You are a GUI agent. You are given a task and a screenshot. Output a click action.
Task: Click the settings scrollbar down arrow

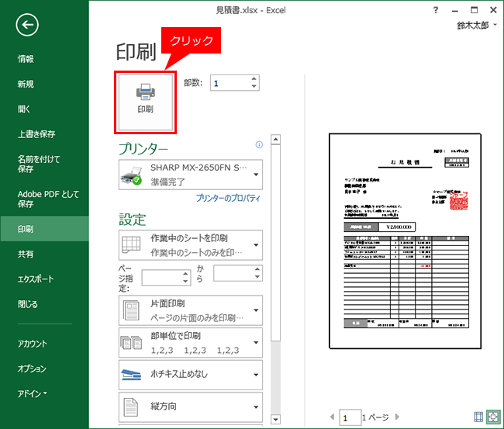[x=275, y=420]
